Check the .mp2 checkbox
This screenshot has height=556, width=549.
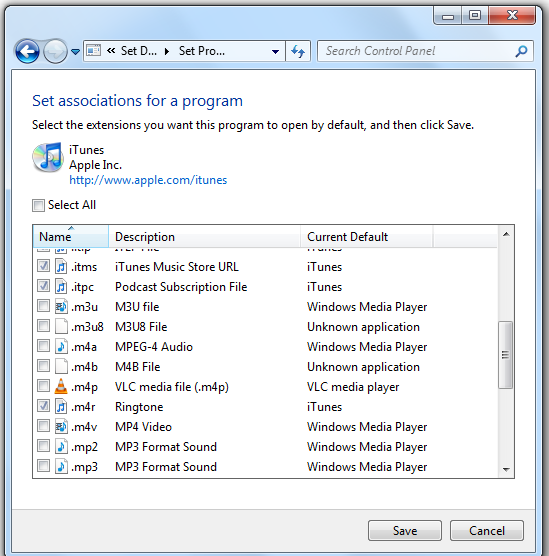click(x=43, y=446)
